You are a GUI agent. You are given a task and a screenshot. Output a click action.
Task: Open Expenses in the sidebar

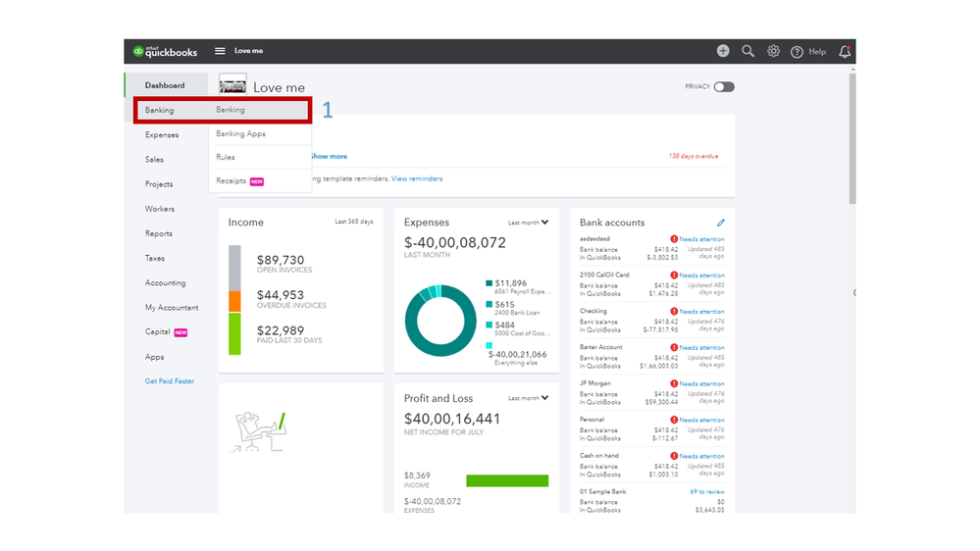(162, 135)
